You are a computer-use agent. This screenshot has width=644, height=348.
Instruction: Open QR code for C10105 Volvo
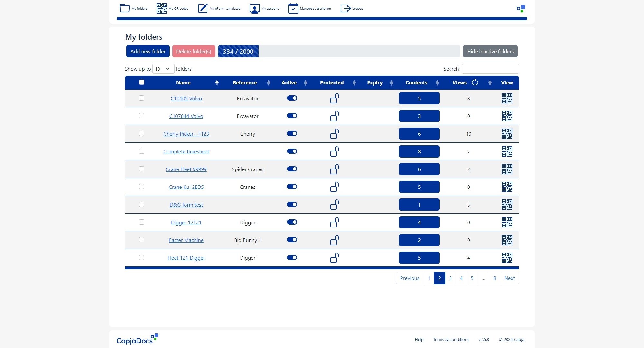point(507,98)
